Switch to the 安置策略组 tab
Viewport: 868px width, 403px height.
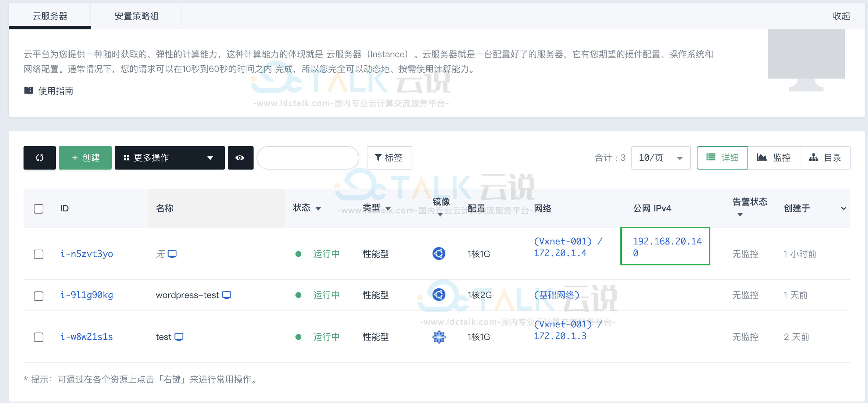tap(137, 16)
